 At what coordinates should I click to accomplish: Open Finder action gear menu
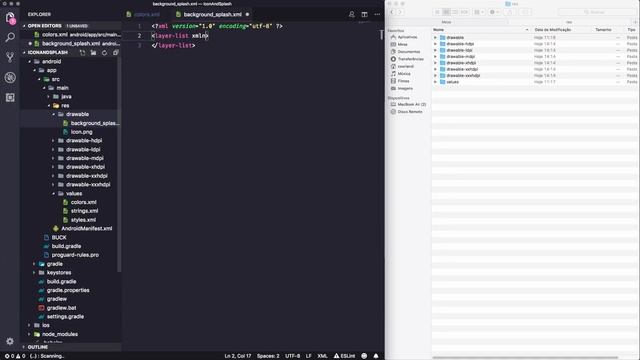point(494,12)
